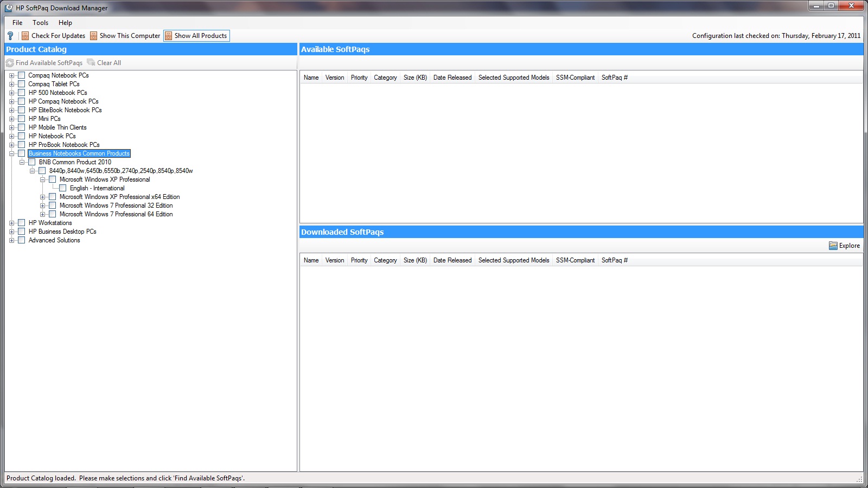Screen dimensions: 868x488
Task: Select the HP Mini PCs tree item
Action: (x=44, y=119)
